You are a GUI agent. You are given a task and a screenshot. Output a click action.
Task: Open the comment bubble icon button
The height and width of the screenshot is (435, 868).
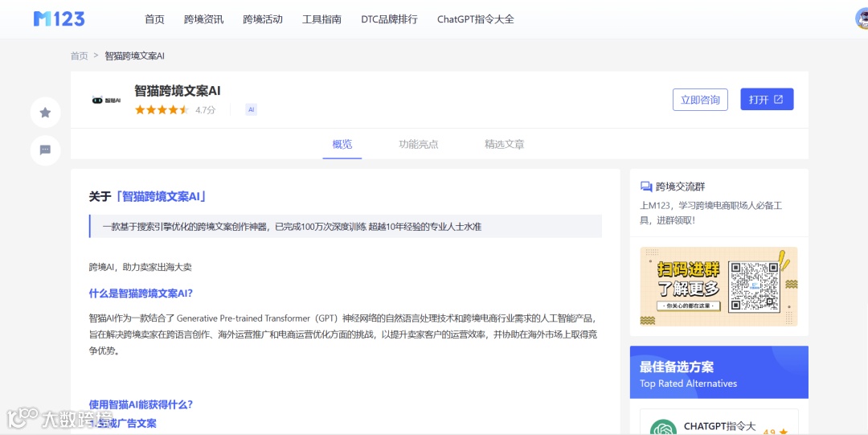click(x=45, y=150)
